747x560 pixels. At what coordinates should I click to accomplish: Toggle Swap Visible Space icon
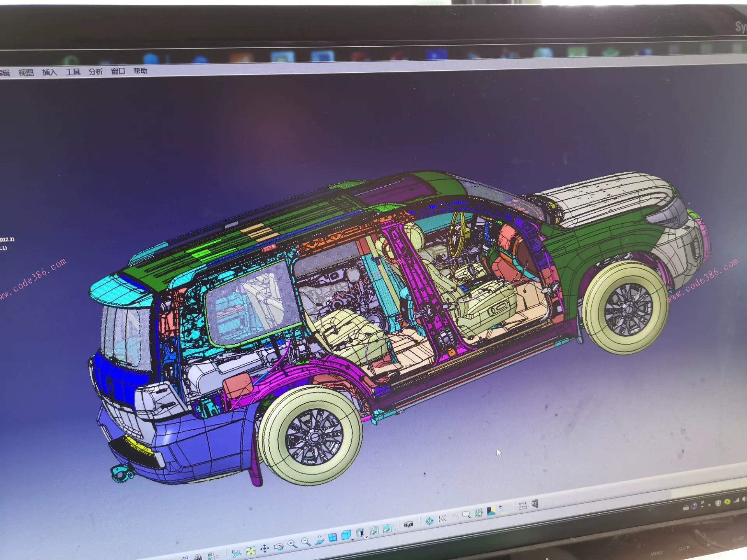click(x=387, y=528)
